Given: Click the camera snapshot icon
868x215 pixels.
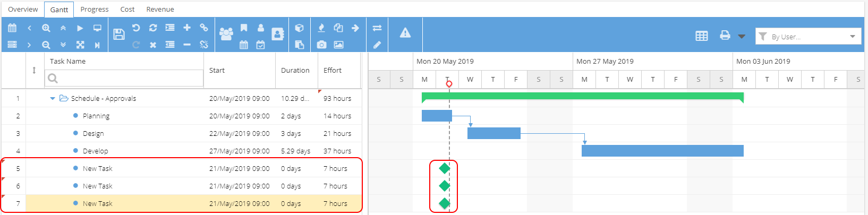Looking at the screenshot, I should (321, 45).
